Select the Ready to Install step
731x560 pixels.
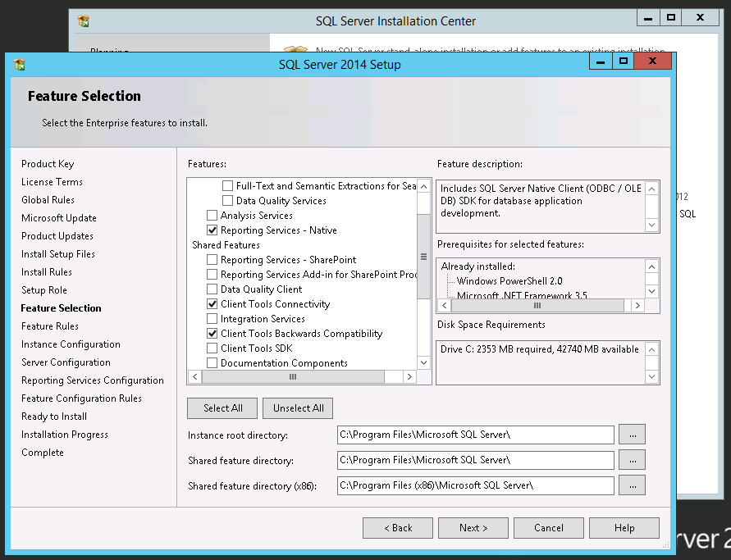pos(54,417)
